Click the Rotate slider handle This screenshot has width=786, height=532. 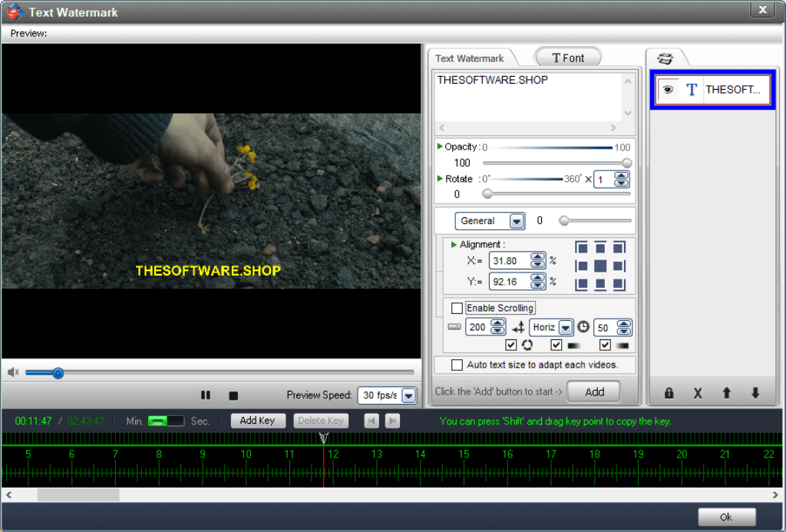487,194
